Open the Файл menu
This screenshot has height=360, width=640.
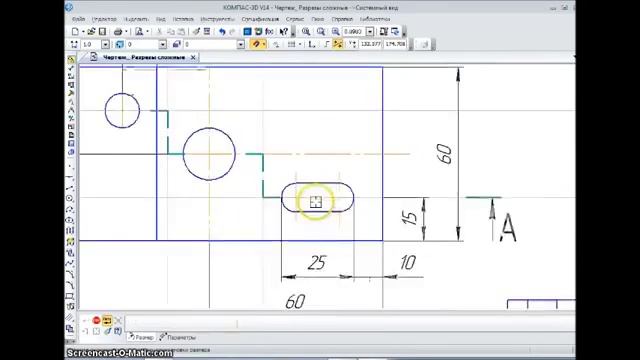[x=78, y=19]
